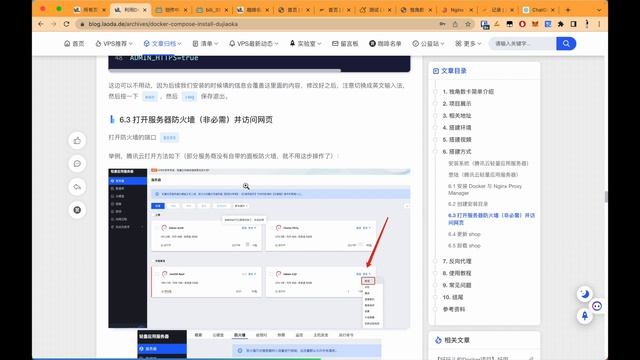
Task: Open the Chrome three-dot menu
Action: (599, 24)
